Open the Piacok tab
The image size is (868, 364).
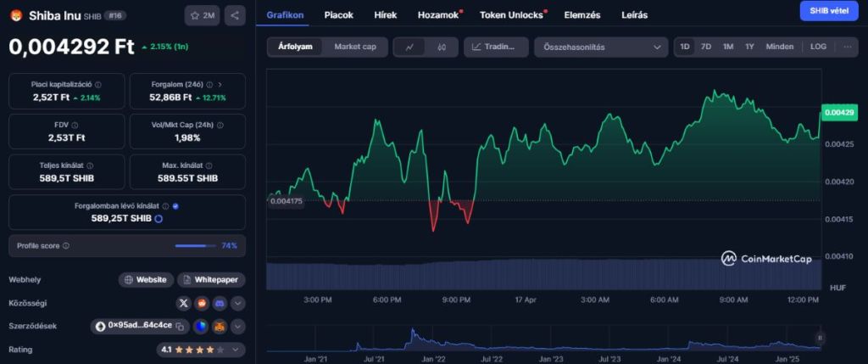(x=339, y=15)
